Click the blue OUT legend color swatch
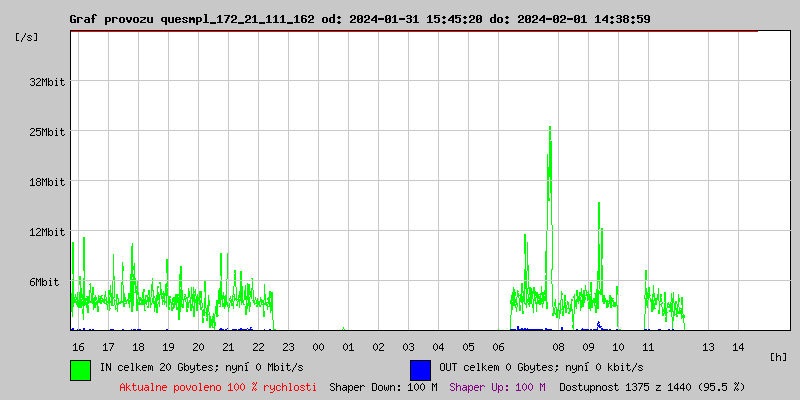The image size is (800, 400). [420, 369]
